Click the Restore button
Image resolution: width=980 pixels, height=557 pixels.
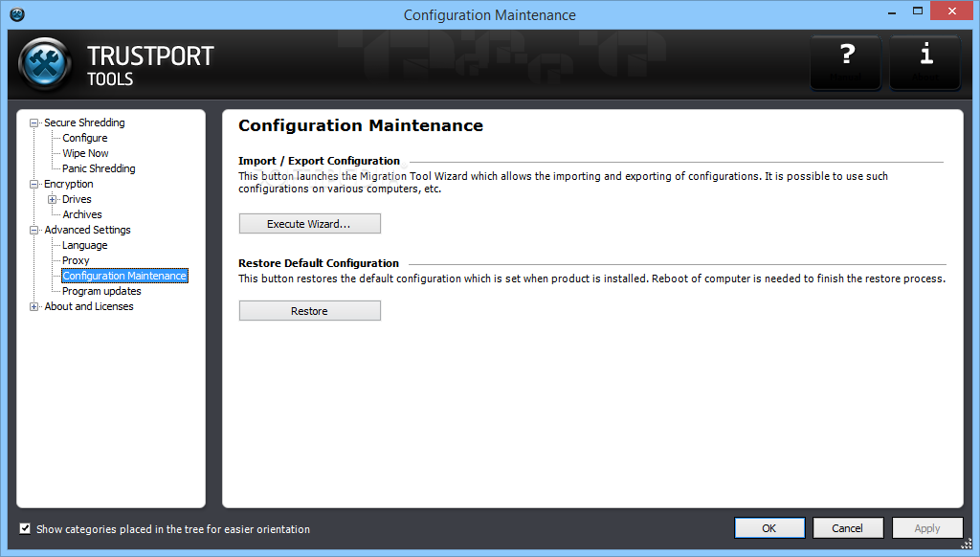309,311
